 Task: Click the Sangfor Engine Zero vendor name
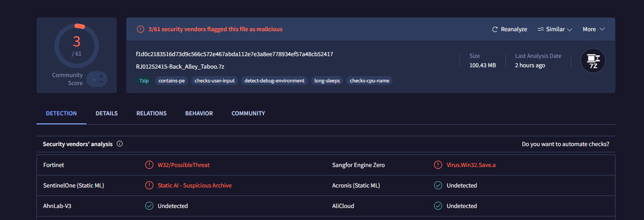pyautogui.click(x=358, y=165)
